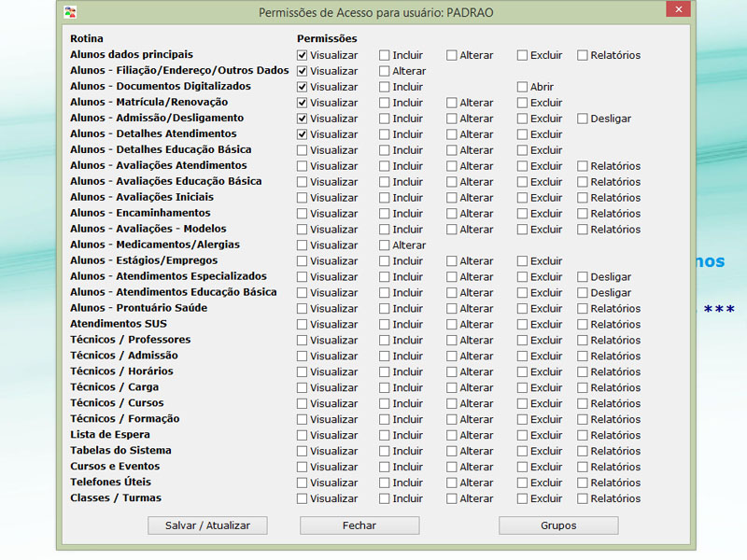
Task: Click the Salvar / Atualizar button
Action: tap(207, 525)
